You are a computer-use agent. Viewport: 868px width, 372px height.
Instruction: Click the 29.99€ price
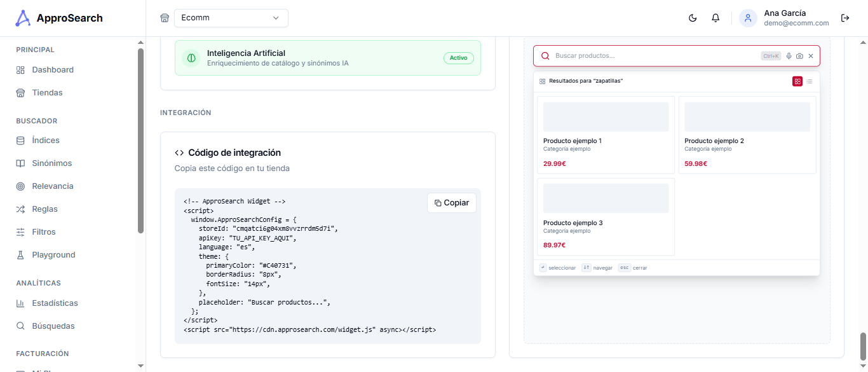pyautogui.click(x=555, y=163)
